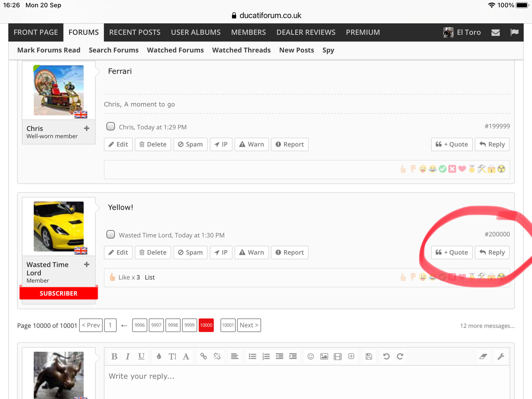532x399 pixels.
Task: Open the font size dropdown
Action: pyautogui.click(x=172, y=356)
